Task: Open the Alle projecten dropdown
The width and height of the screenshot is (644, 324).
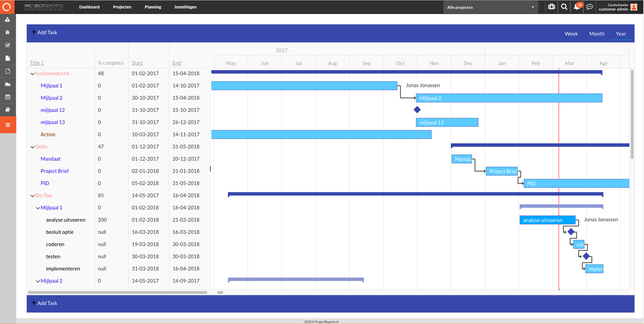Action: [491, 7]
